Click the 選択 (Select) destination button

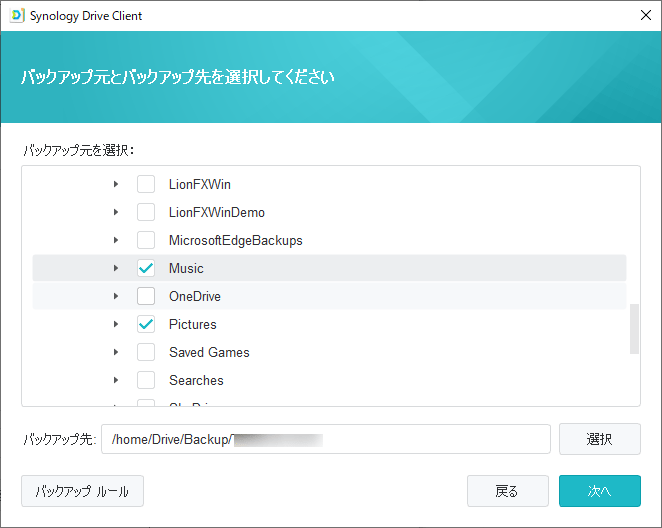600,439
